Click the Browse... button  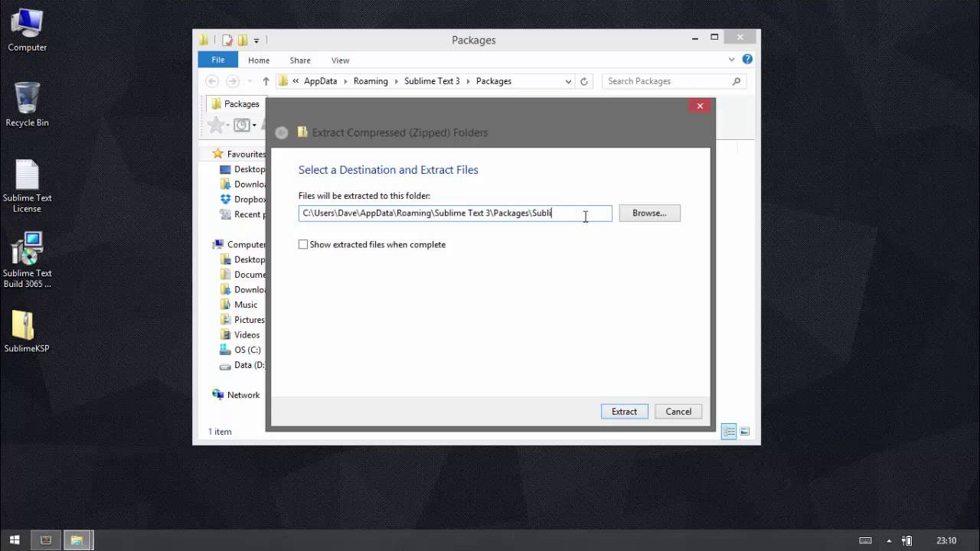click(x=649, y=213)
